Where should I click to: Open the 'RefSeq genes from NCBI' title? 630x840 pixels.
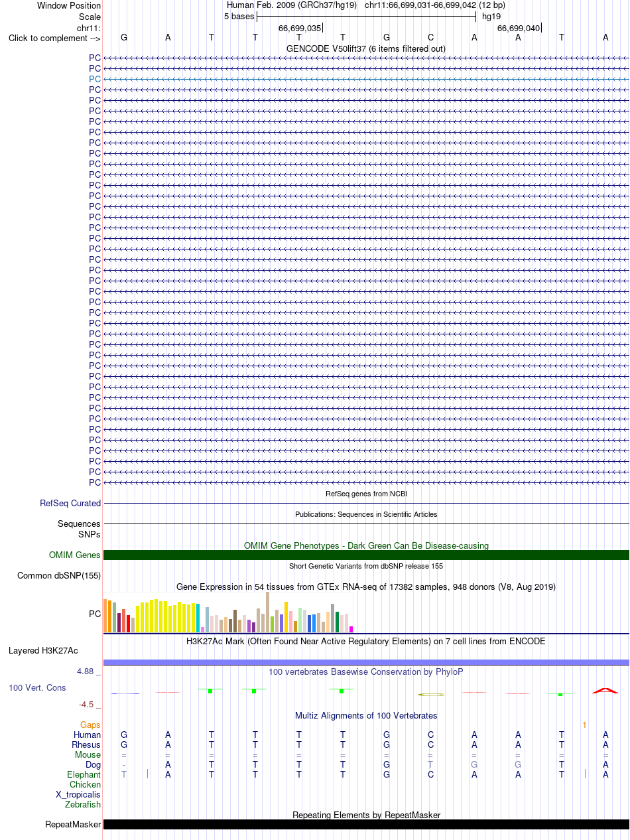[x=366, y=494]
